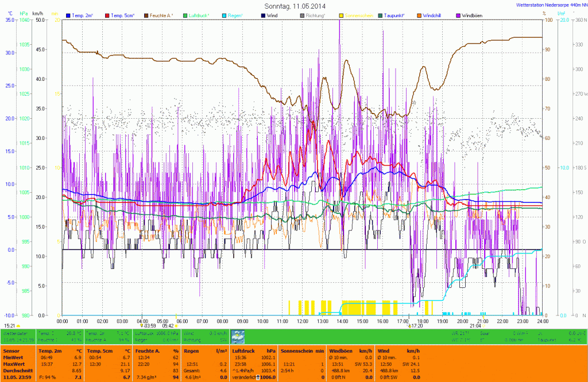Image resolution: width=588 pixels, height=382 pixels.
Task: Click the blue Temp. 2m legend square
Action: [69, 15]
